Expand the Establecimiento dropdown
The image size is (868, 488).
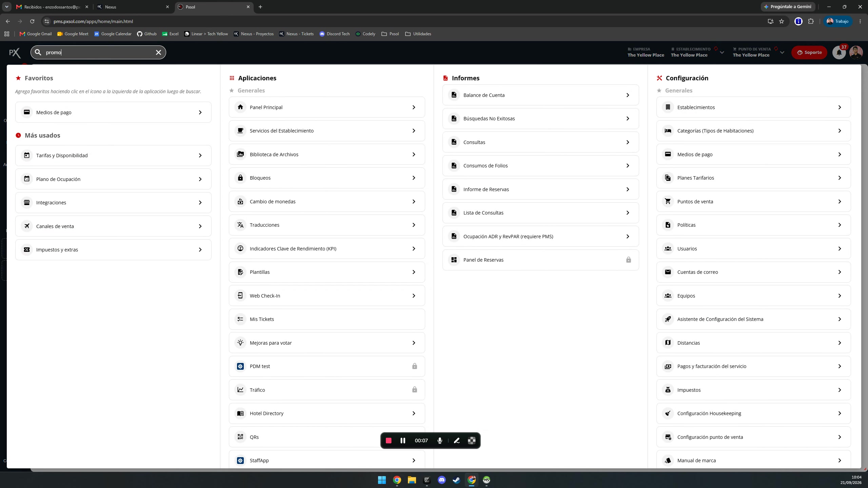(x=722, y=53)
